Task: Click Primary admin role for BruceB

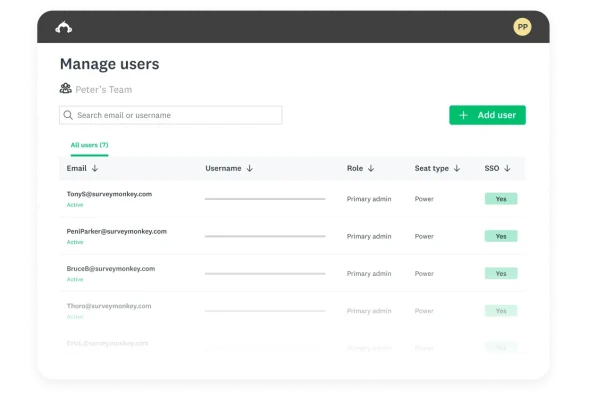Action: (369, 274)
